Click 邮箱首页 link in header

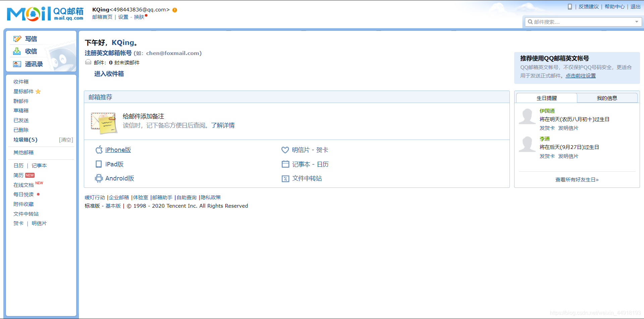(x=102, y=17)
